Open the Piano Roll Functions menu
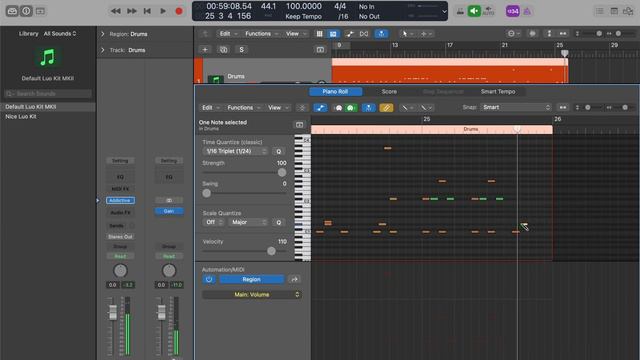 [x=243, y=107]
